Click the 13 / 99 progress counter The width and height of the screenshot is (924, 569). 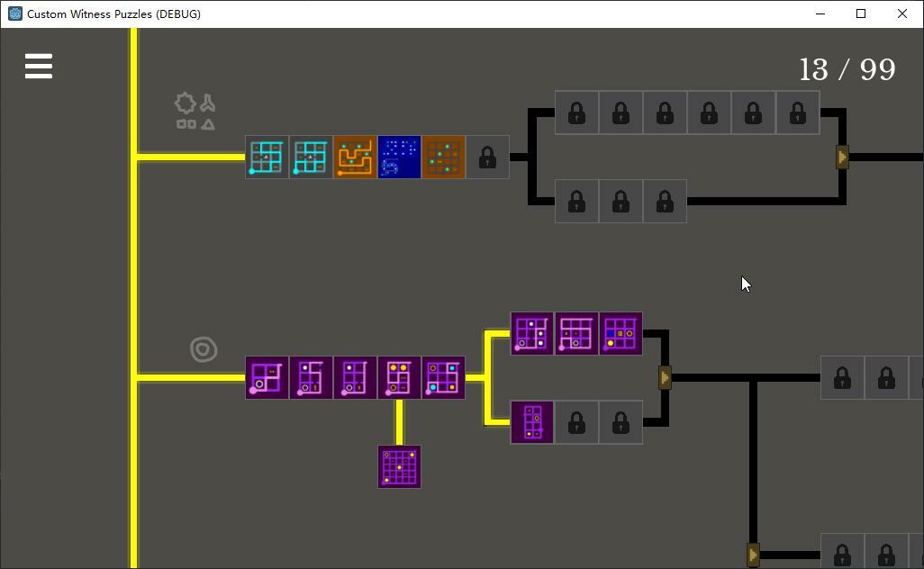pos(847,70)
